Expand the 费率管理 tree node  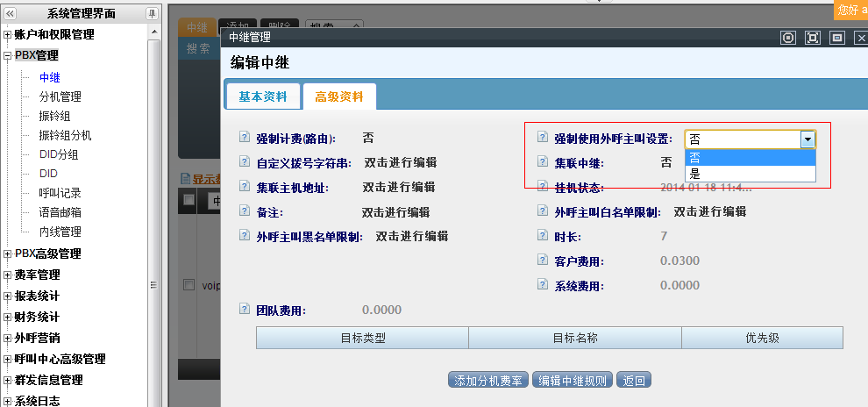tap(8, 275)
